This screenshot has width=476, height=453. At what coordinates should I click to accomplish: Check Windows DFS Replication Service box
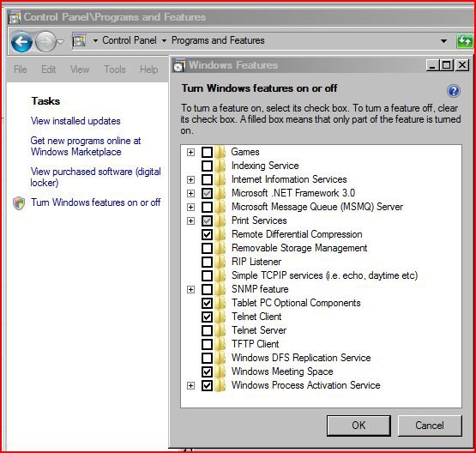[x=207, y=358]
